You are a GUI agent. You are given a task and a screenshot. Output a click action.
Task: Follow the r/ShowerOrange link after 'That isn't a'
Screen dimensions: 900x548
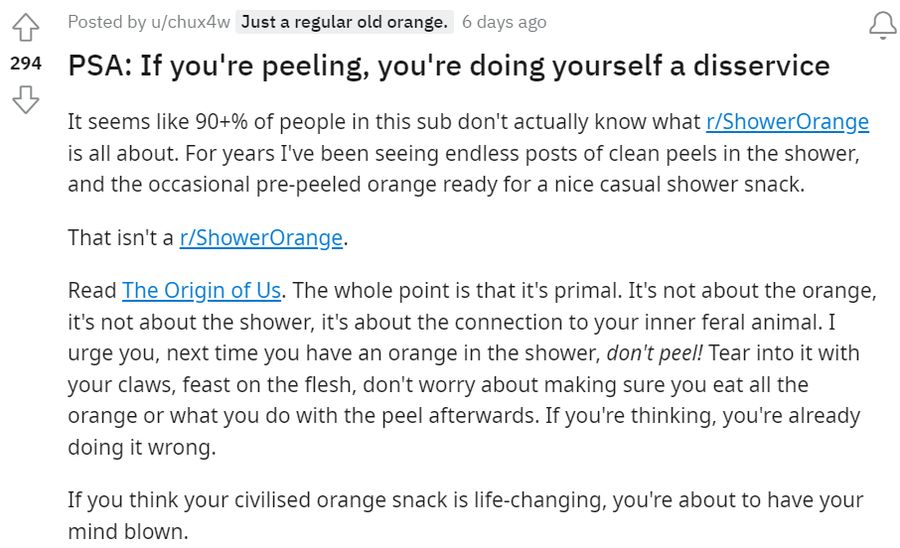[x=261, y=238]
